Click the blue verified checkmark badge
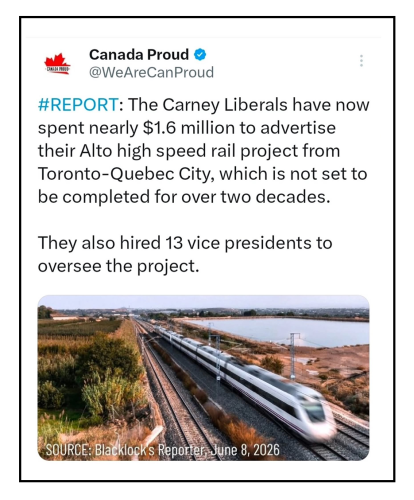Screen dimensions: 414x500 point(200,55)
